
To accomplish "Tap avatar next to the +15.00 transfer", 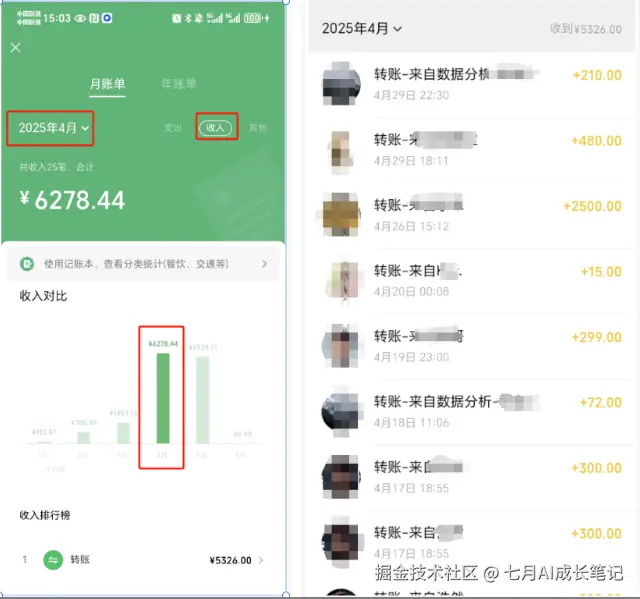I will (x=343, y=280).
